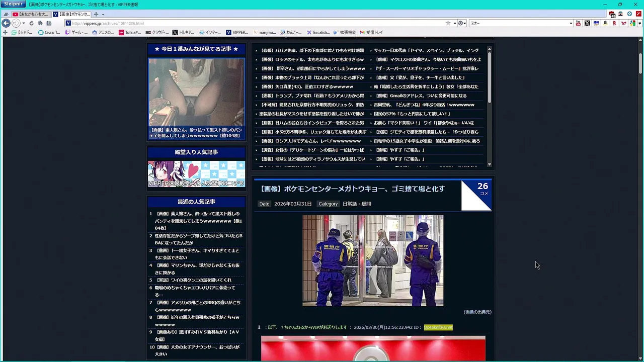
Task: Search with the Yahoo Y! icon
Action: [623, 23]
